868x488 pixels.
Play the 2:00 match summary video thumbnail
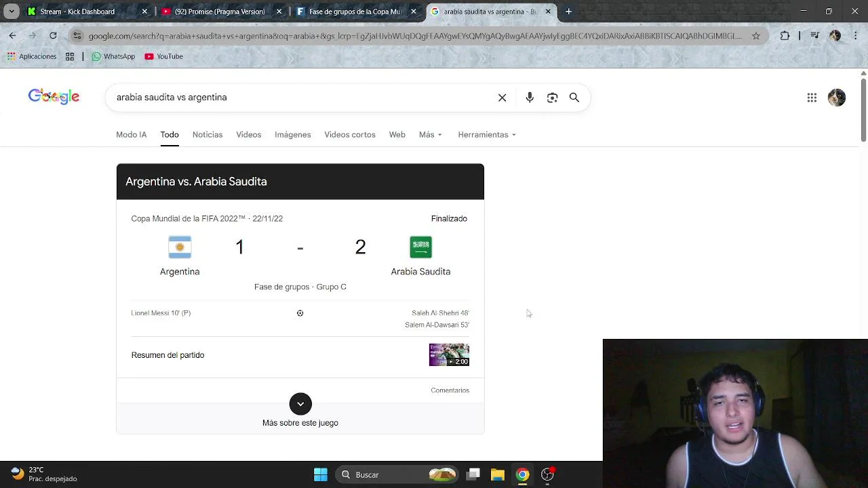click(449, 355)
